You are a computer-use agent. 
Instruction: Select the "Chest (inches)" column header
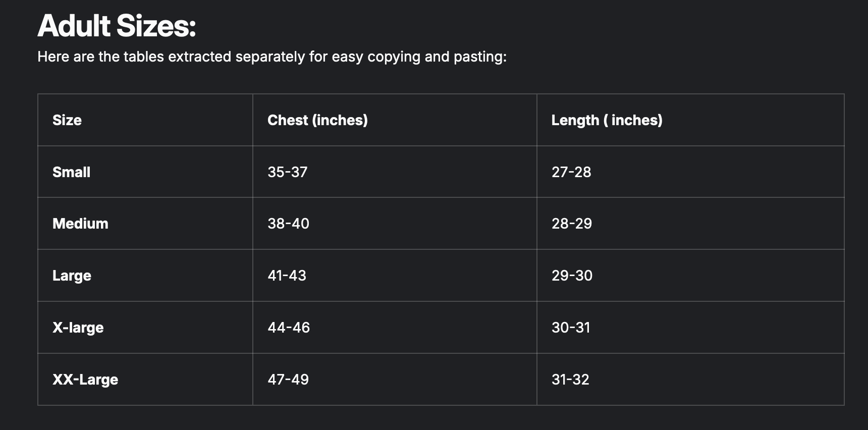point(317,120)
